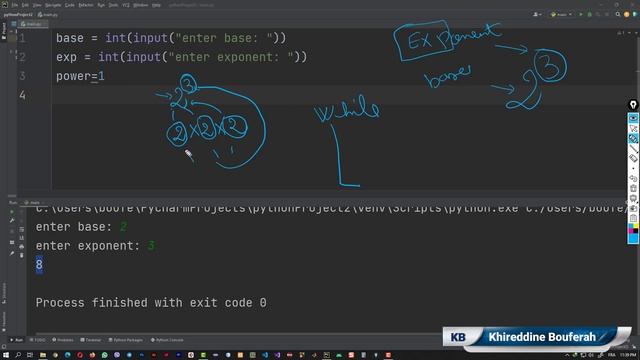Open the Edit menu

coord(25,5)
